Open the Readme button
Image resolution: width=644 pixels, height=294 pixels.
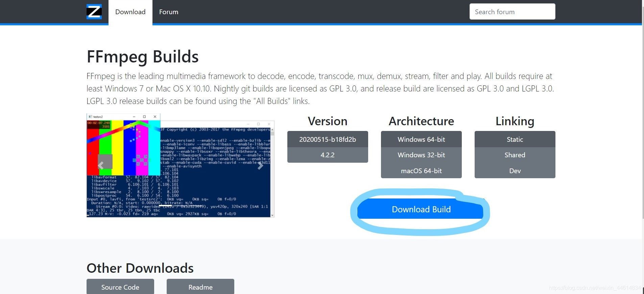[x=200, y=287]
